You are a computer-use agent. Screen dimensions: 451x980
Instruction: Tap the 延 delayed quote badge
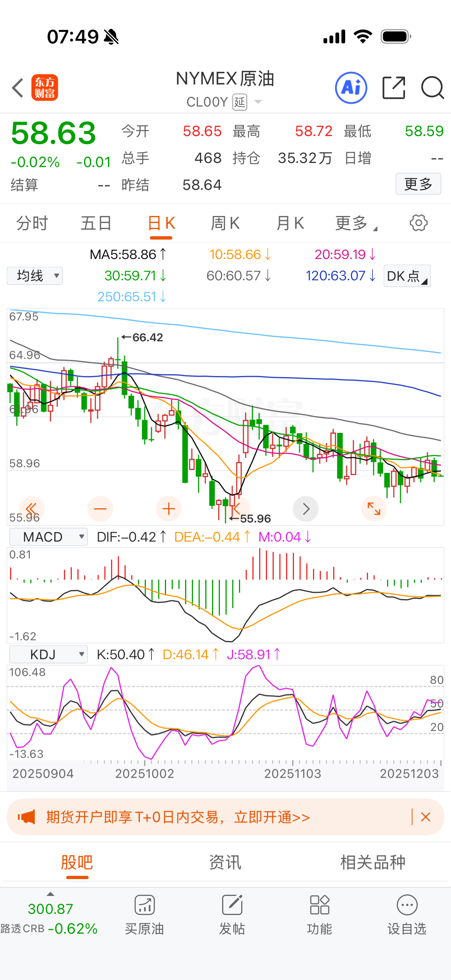[x=240, y=102]
